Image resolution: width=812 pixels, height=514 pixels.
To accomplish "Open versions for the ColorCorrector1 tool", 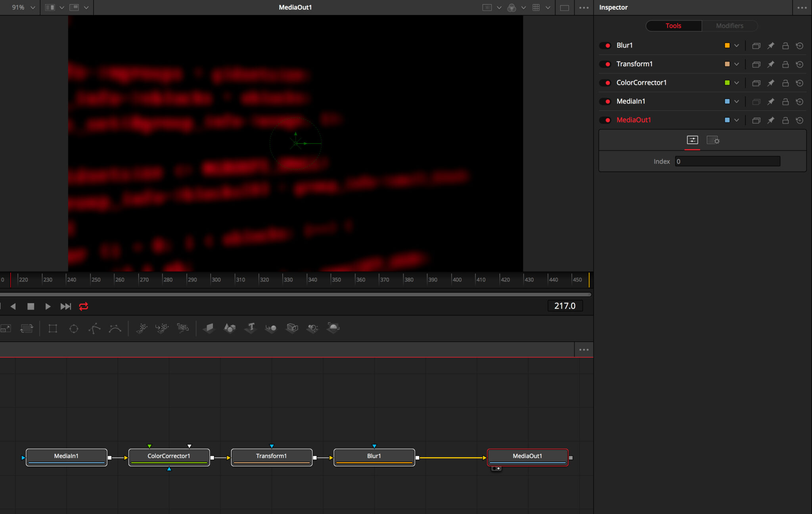I will click(x=756, y=83).
